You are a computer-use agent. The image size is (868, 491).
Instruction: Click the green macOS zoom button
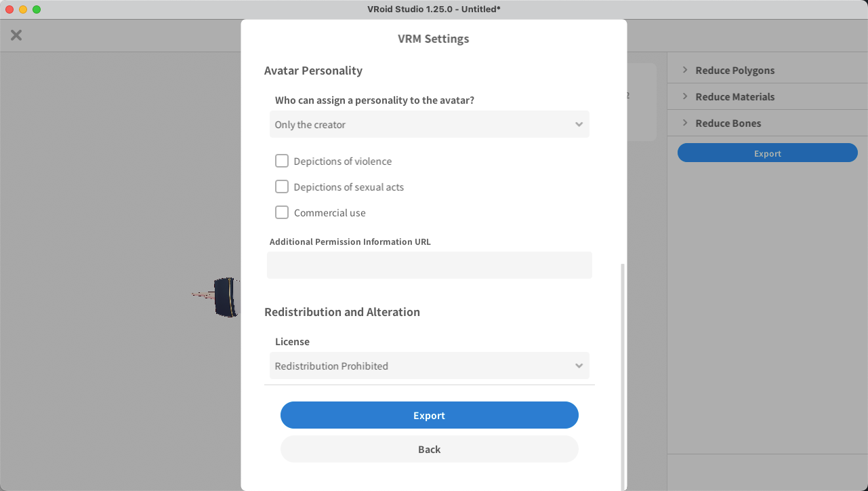click(37, 9)
